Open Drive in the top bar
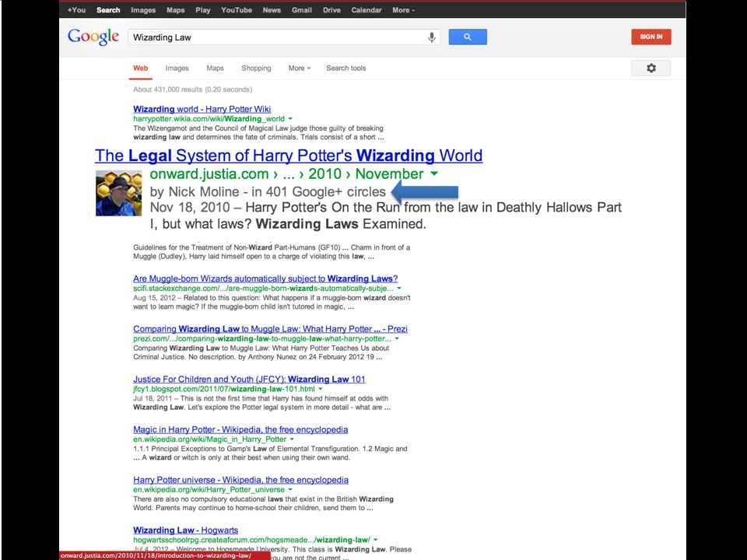Image resolution: width=747 pixels, height=560 pixels. [x=331, y=10]
